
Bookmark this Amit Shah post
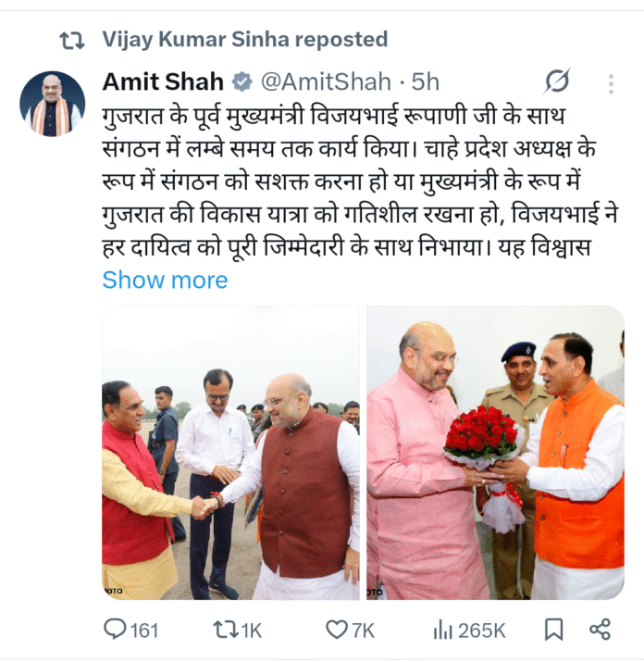coord(553,630)
